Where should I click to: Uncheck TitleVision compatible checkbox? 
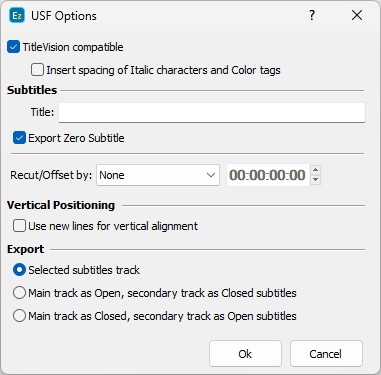(13, 47)
